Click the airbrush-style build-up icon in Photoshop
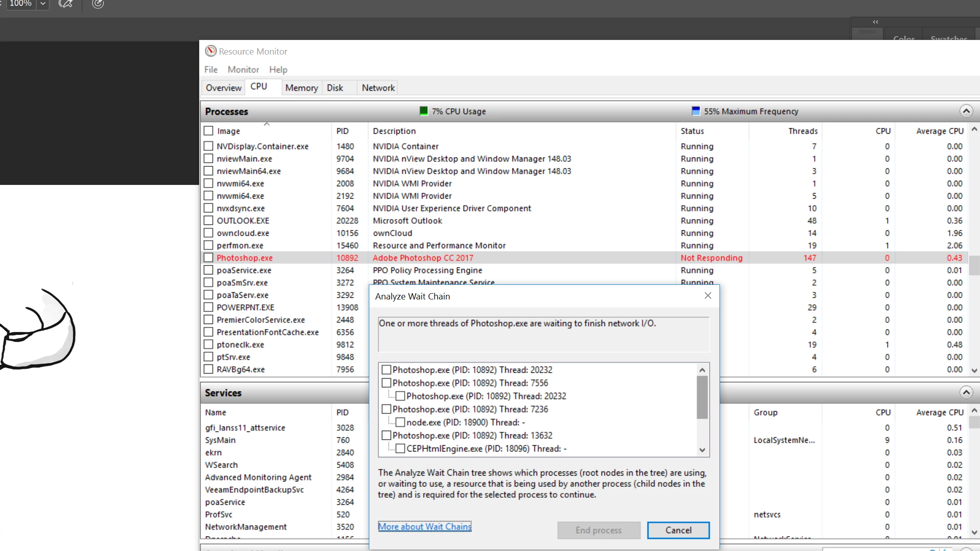Screen dimensions: 980x551 pyautogui.click(x=65, y=4)
